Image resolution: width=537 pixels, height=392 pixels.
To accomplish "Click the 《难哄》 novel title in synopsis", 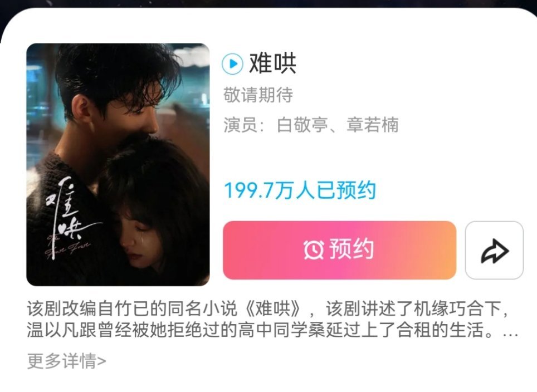I will [274, 308].
